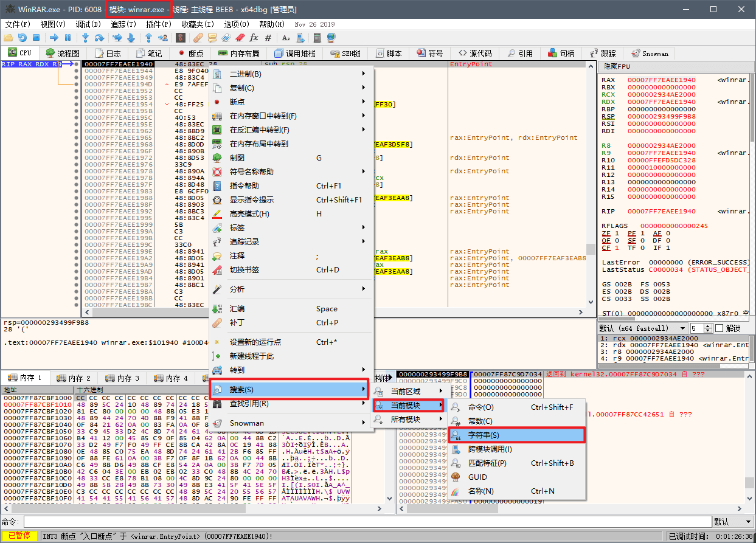Expand the 分析 submenu
Viewport: 756px width, 543px height.
click(292, 289)
